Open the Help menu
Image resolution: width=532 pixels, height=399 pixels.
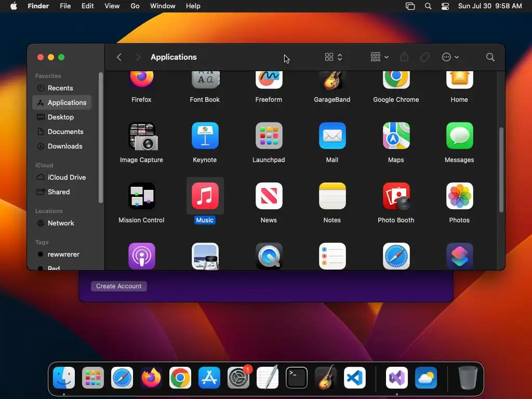pos(193,6)
